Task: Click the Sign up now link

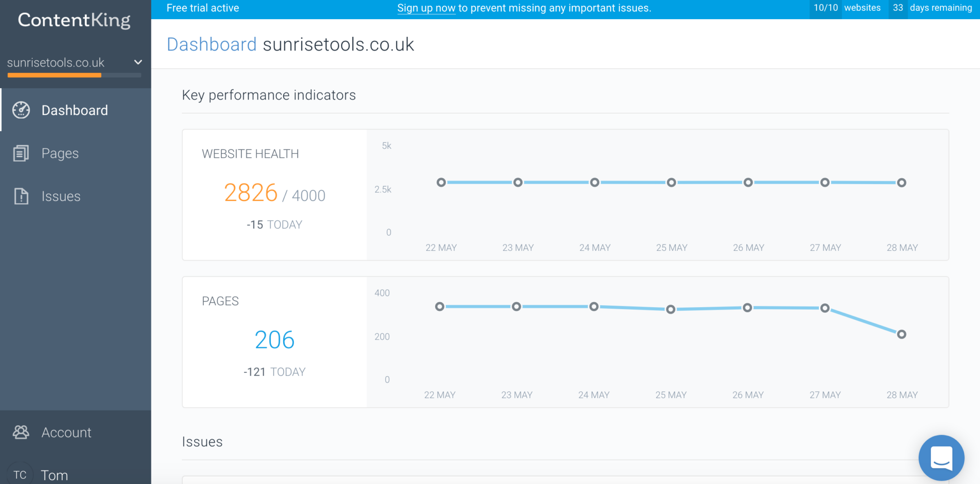Action: (x=426, y=8)
